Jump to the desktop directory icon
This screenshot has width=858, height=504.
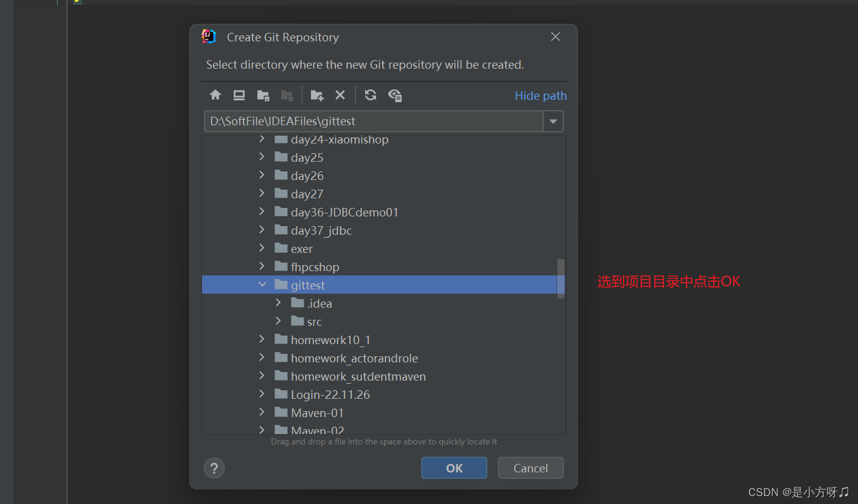coord(239,95)
